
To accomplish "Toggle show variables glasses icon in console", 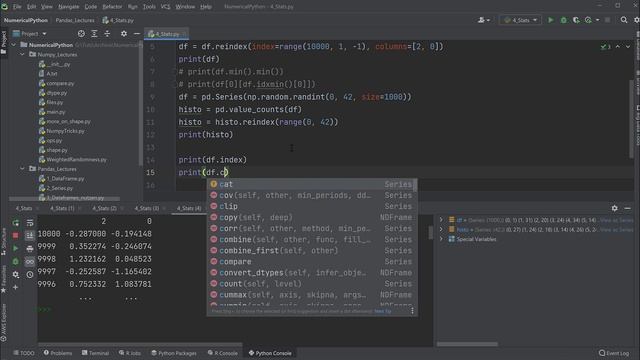I will tap(30, 261).
